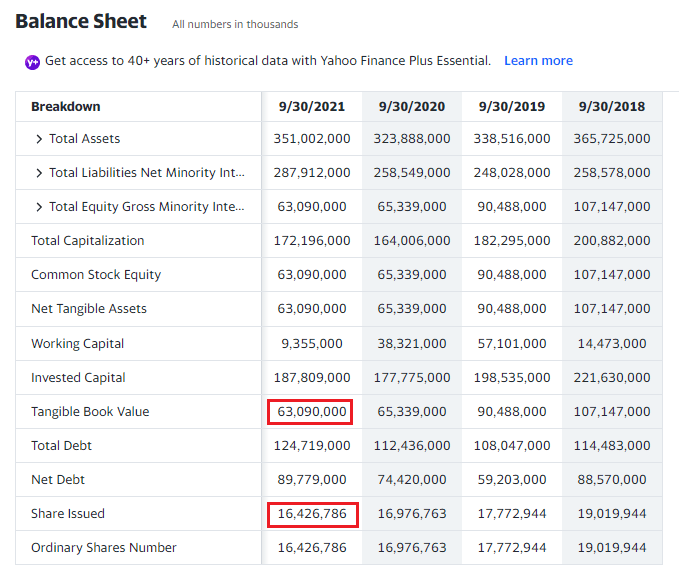679x571 pixels.
Task: Click the highlighted Tangible Book Value 63,090,000 cell
Action: (311, 411)
